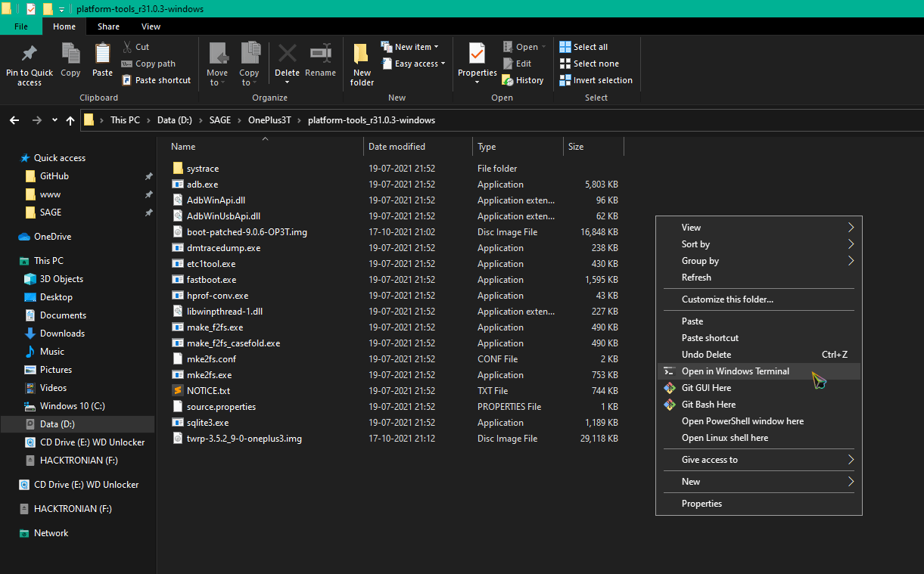Open the File ribbon tab

[21, 26]
